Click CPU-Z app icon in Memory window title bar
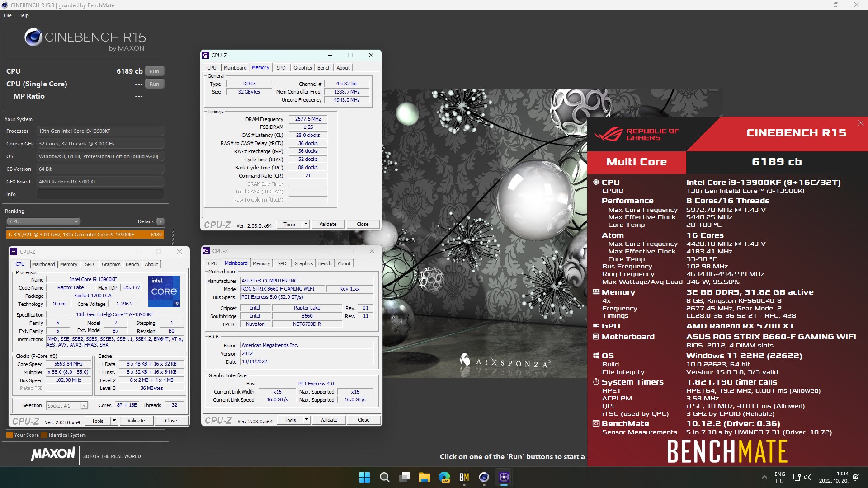The width and height of the screenshot is (868, 488). pyautogui.click(x=206, y=55)
